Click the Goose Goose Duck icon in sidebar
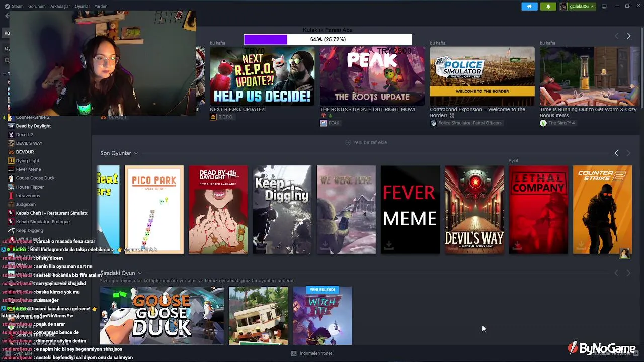Image resolution: width=644 pixels, height=362 pixels. (11, 178)
